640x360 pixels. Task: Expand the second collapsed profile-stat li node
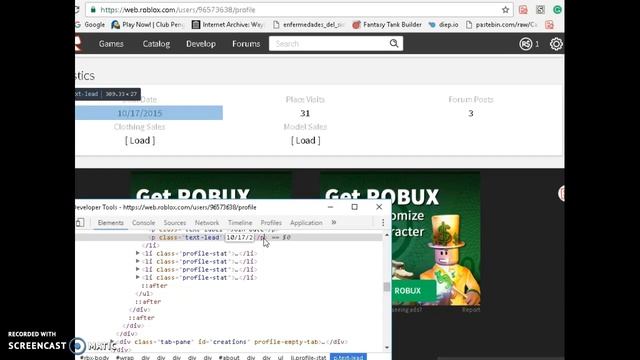pyautogui.click(x=138, y=261)
